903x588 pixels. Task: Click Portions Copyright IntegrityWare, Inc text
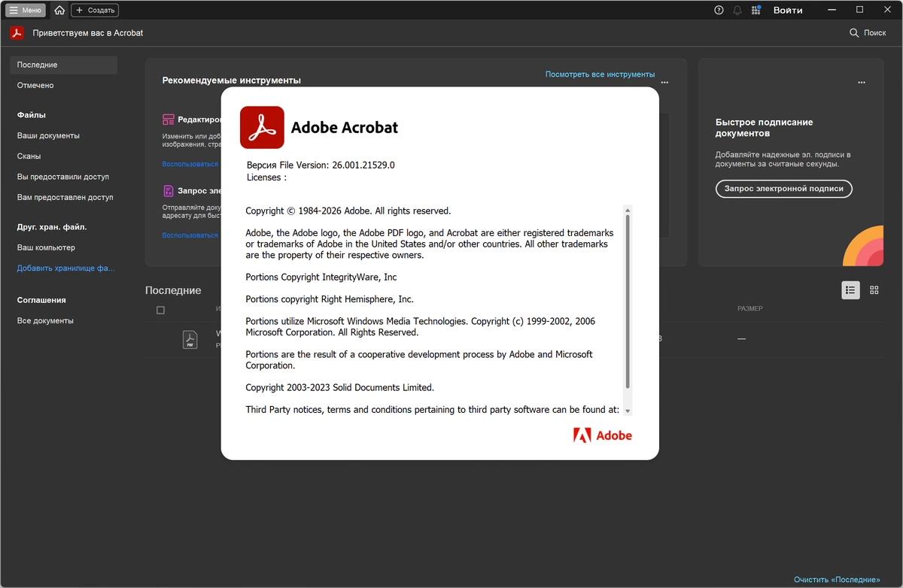tap(321, 277)
